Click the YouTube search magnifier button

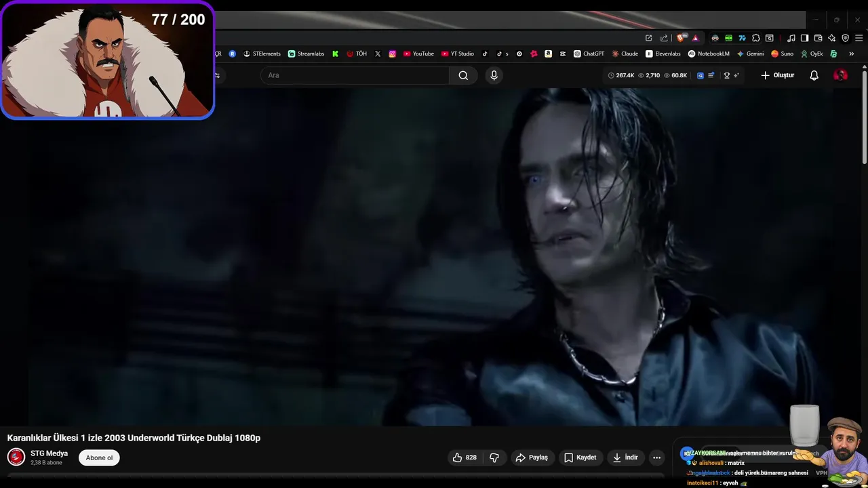[x=463, y=75]
